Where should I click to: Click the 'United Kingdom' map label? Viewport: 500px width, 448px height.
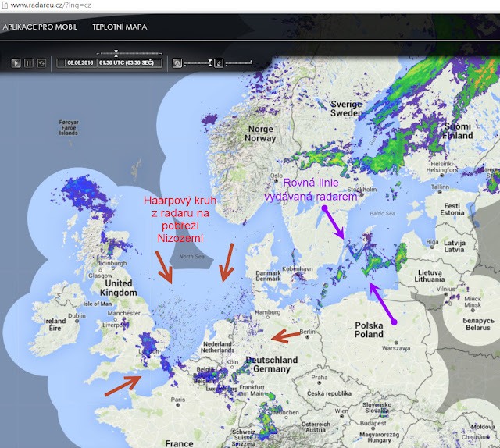pyautogui.click(x=118, y=288)
